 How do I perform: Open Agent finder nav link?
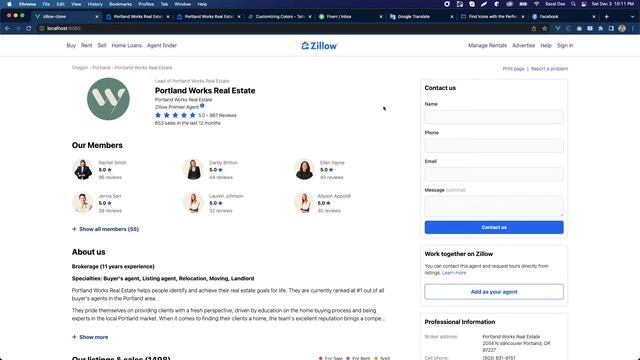[x=162, y=46]
